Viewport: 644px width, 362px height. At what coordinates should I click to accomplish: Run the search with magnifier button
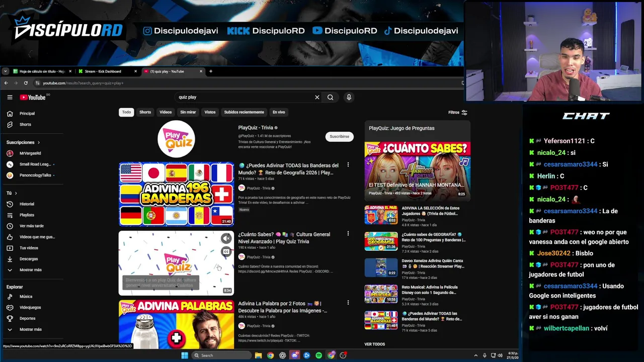[330, 97]
